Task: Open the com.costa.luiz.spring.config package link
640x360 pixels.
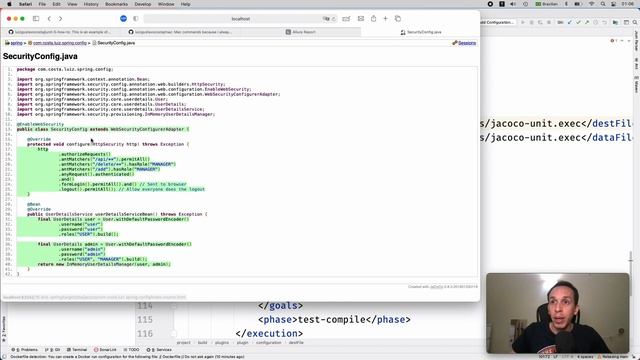Action: click(60, 43)
